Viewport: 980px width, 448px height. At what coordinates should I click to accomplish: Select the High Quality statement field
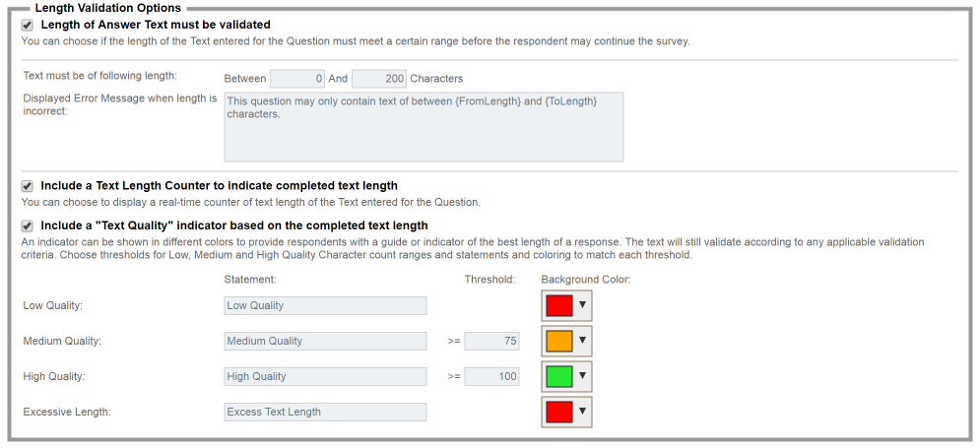coord(325,376)
